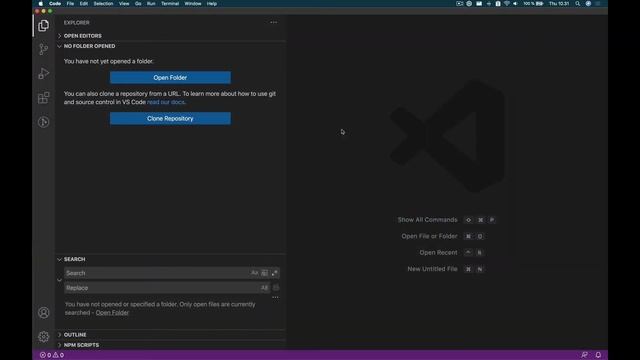Viewport: 640px width, 360px height.
Task: Click the clock showing Thu 10.31
Action: point(559,4)
